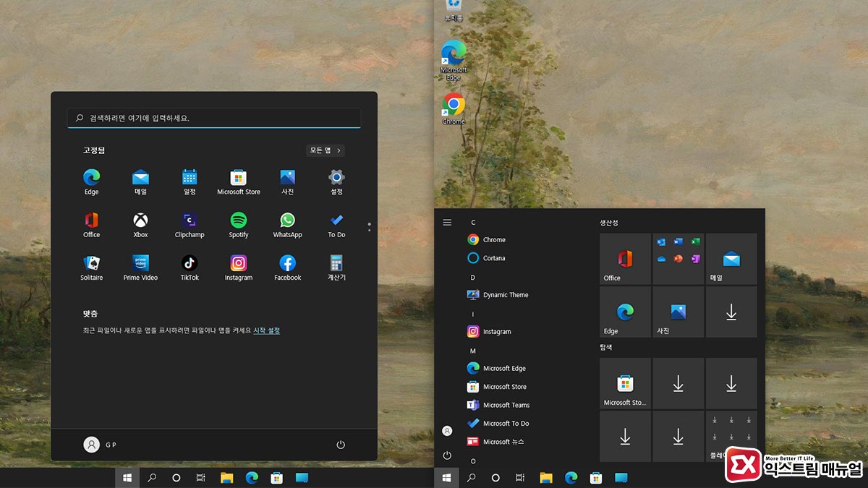Open the Office tile under 생산성
The image size is (868, 488).
tap(626, 259)
